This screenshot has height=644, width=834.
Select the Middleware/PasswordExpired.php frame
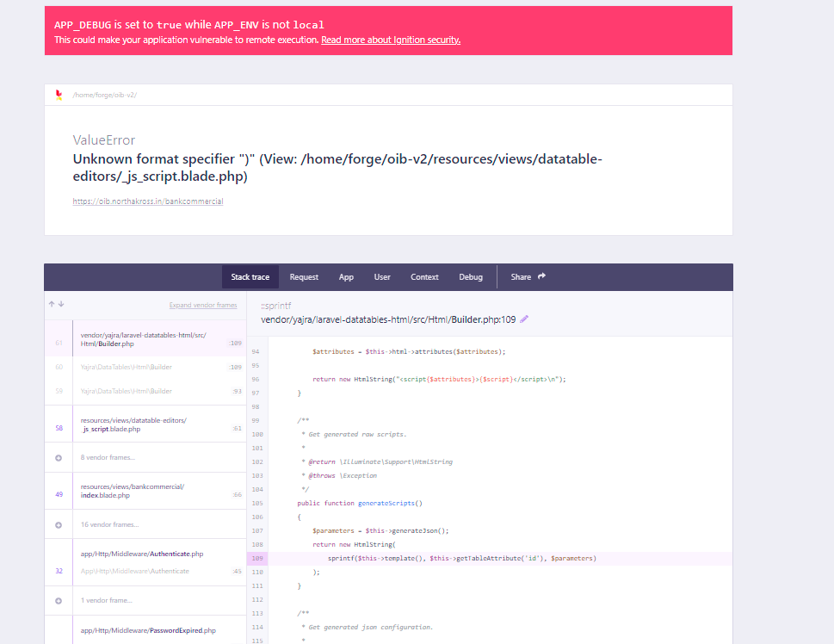click(x=145, y=630)
